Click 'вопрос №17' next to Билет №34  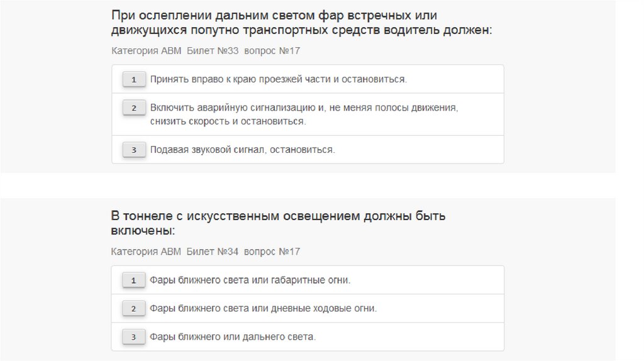(272, 252)
